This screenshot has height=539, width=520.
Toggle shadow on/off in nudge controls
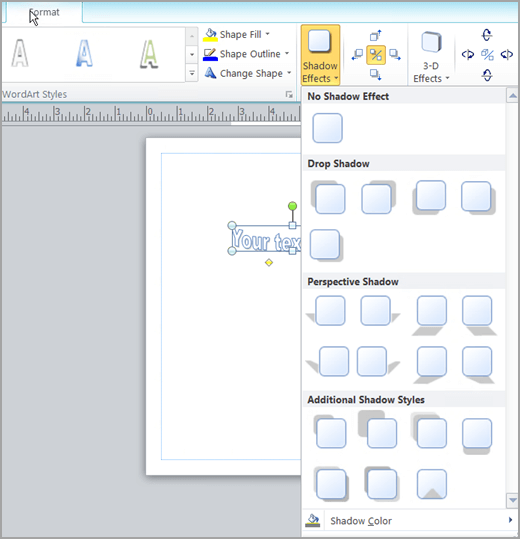tap(376, 55)
